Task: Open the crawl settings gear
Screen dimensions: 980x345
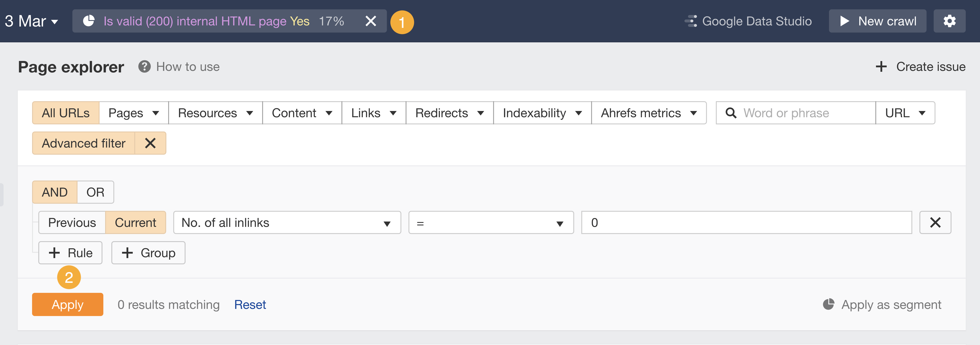Action: [x=949, y=21]
